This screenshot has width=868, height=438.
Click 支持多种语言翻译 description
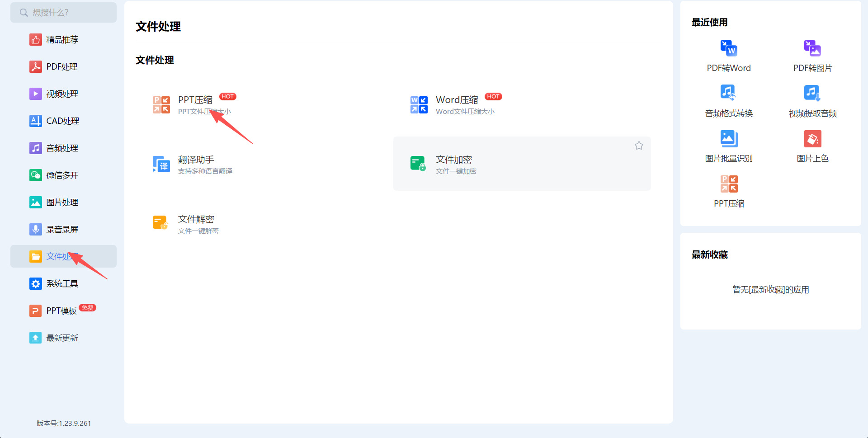point(205,171)
